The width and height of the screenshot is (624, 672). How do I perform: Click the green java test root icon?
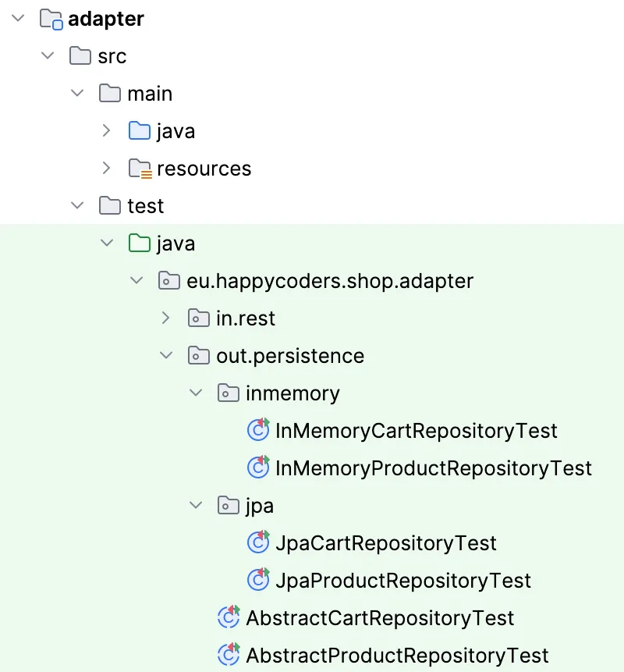[x=139, y=243]
